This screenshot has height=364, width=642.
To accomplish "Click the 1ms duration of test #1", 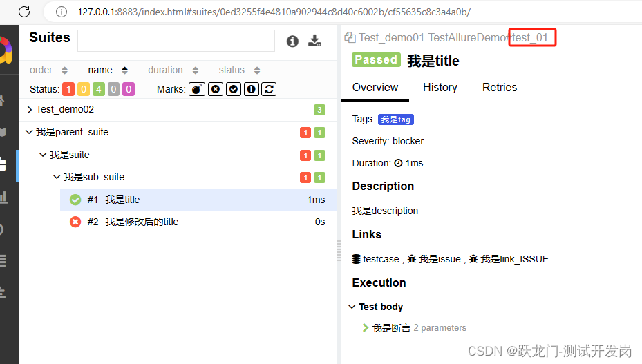I will point(316,200).
